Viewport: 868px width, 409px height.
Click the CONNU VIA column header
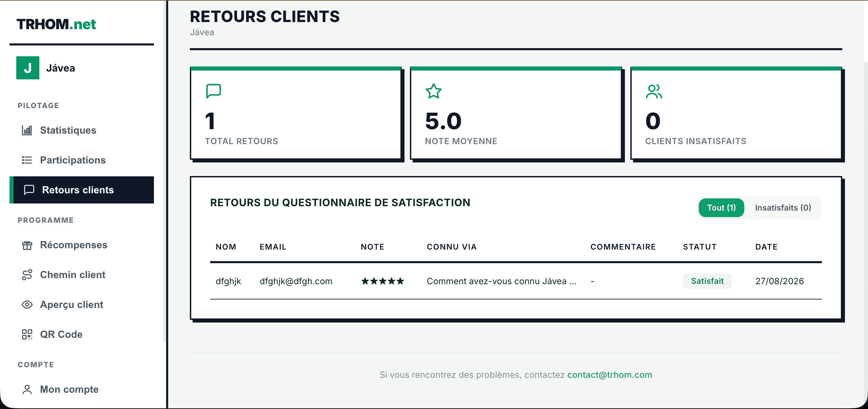point(452,247)
